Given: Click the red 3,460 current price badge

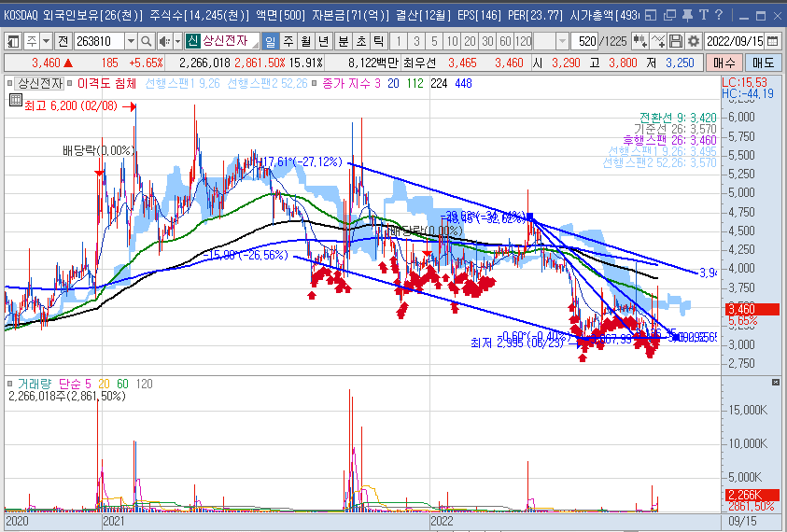Looking at the screenshot, I should (x=752, y=309).
